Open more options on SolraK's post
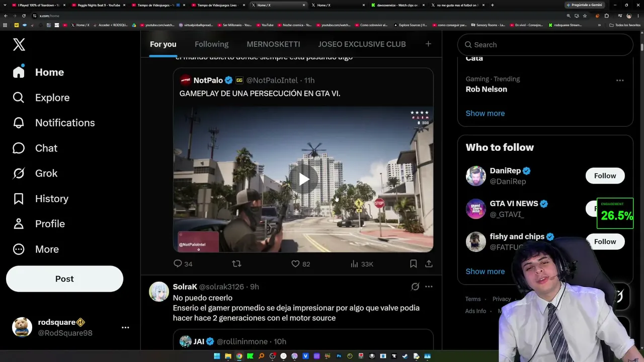Image resolution: width=644 pixels, height=362 pixels. [429, 287]
